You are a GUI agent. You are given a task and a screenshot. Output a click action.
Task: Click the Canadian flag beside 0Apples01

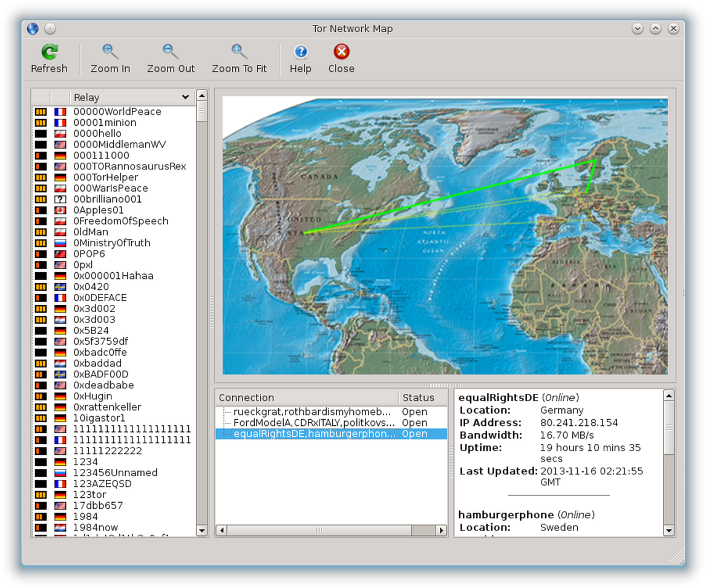point(60,211)
